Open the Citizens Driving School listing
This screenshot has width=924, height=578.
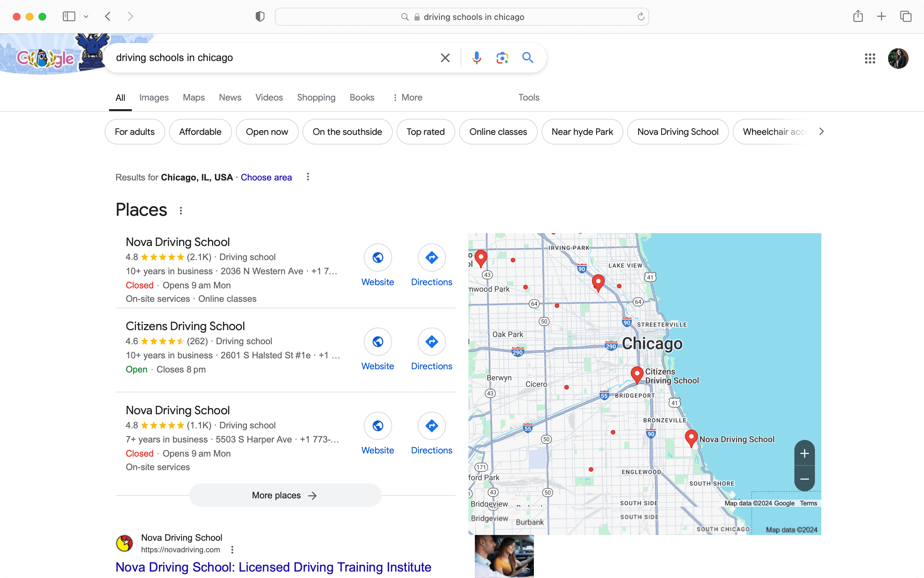pyautogui.click(x=185, y=326)
